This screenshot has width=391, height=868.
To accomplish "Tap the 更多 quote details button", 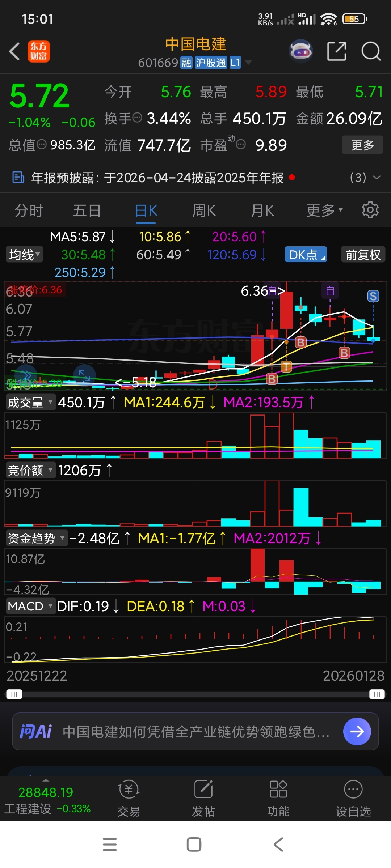I will 362,145.
